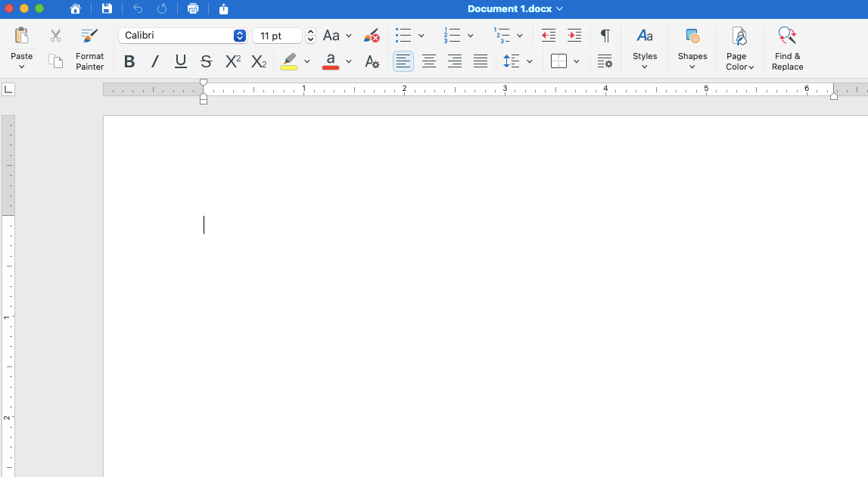Set line spacing
Image resolution: width=868 pixels, height=477 pixels.
click(511, 61)
